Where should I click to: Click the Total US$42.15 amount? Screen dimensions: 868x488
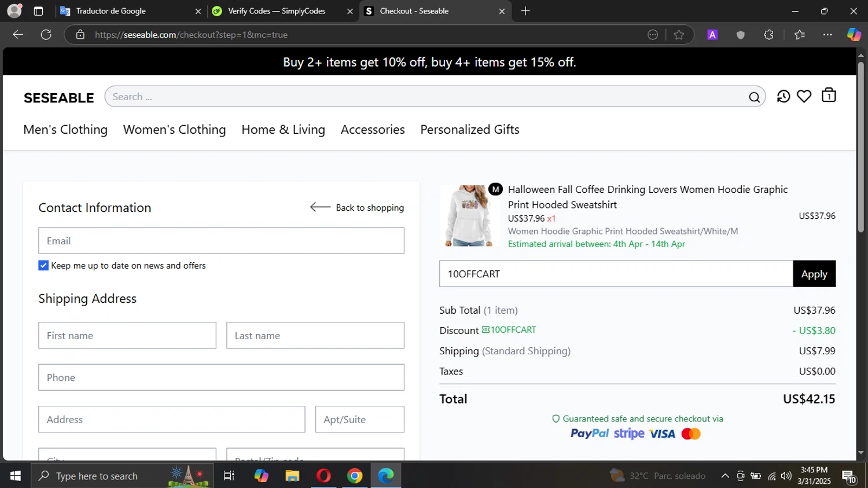[809, 399]
